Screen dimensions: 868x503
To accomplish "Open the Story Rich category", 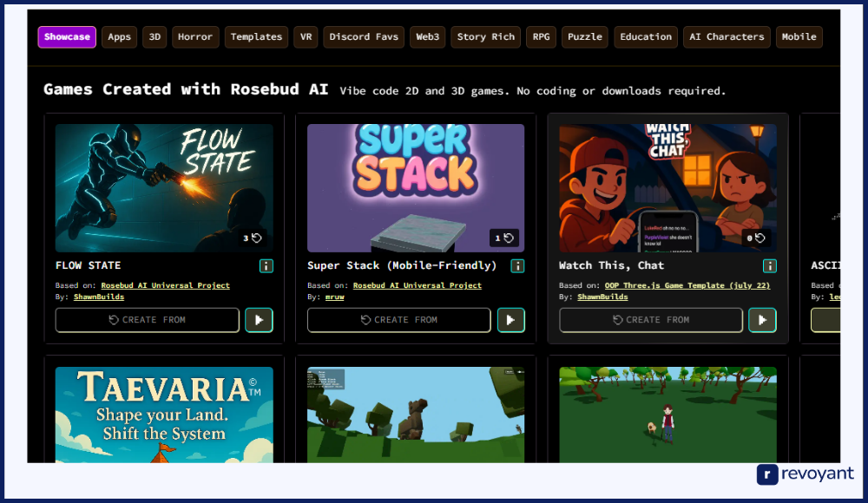I will (485, 37).
